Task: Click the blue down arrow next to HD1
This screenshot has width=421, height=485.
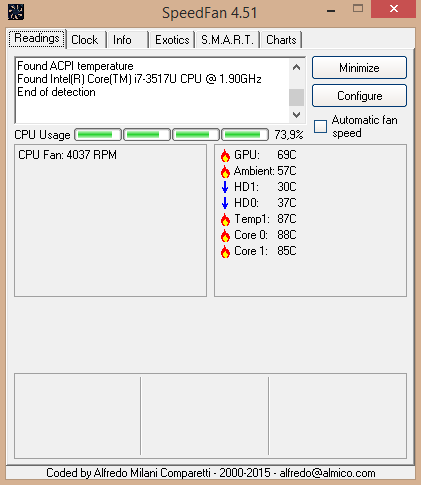Action: pyautogui.click(x=225, y=187)
